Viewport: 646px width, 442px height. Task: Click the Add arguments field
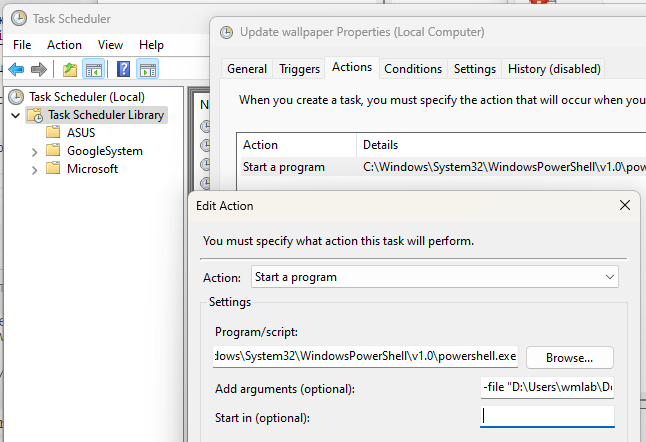click(547, 387)
